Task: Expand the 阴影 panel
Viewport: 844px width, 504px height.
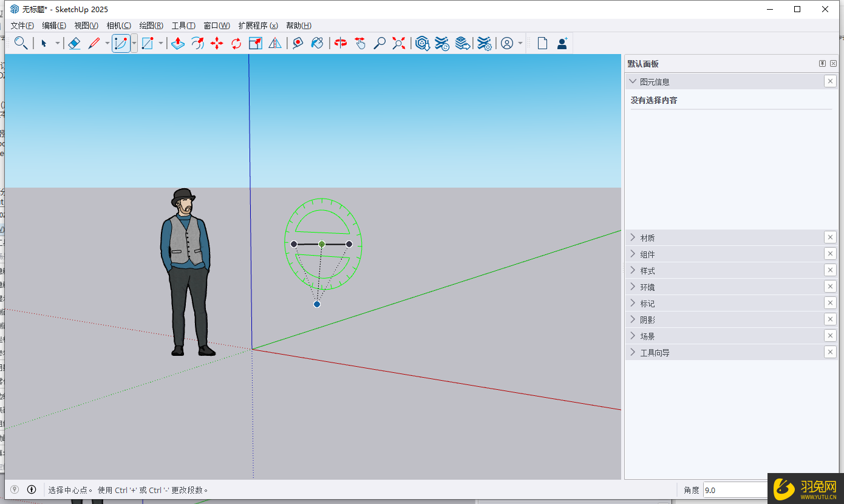Action: pos(633,319)
